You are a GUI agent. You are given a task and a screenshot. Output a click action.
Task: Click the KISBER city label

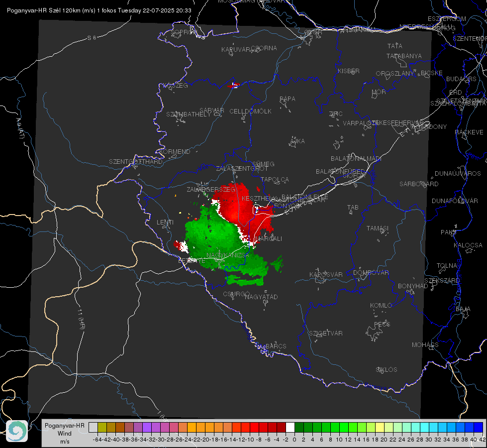coord(349,71)
